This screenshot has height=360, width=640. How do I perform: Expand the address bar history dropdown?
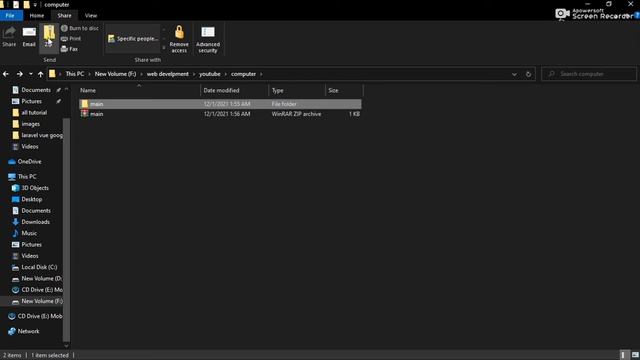click(x=514, y=74)
